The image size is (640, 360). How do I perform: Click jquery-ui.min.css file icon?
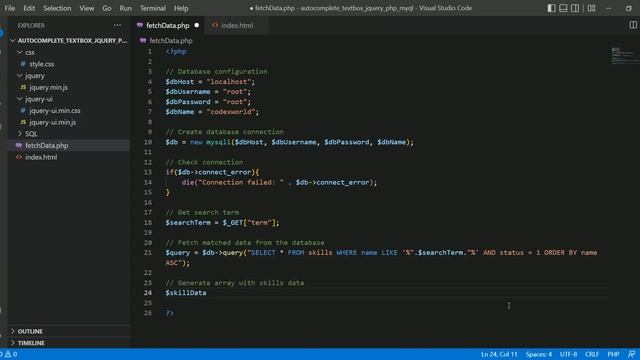tap(23, 111)
